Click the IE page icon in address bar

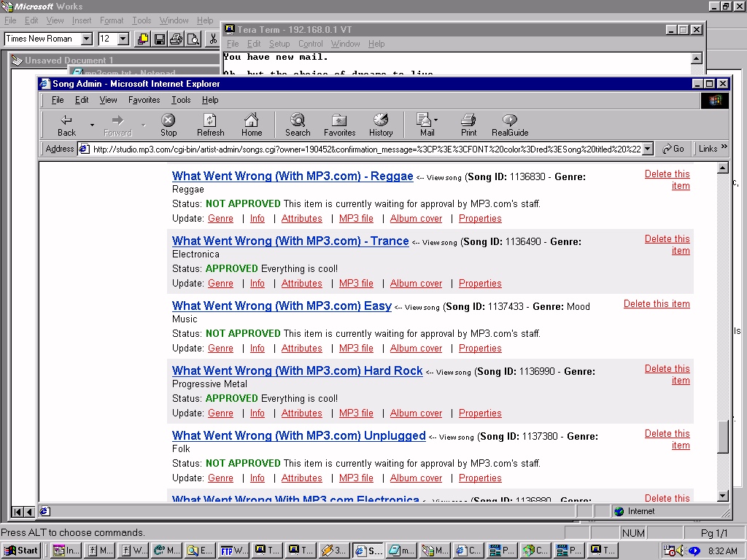(85, 149)
